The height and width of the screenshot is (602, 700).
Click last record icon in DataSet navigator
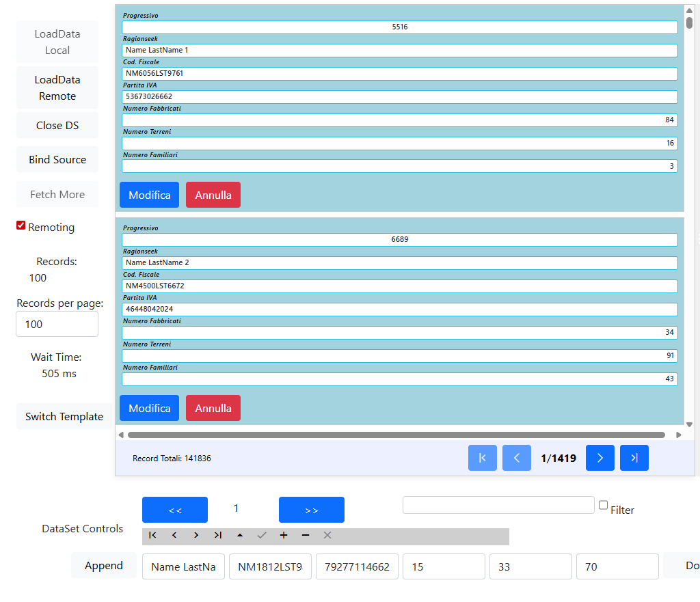(x=218, y=536)
